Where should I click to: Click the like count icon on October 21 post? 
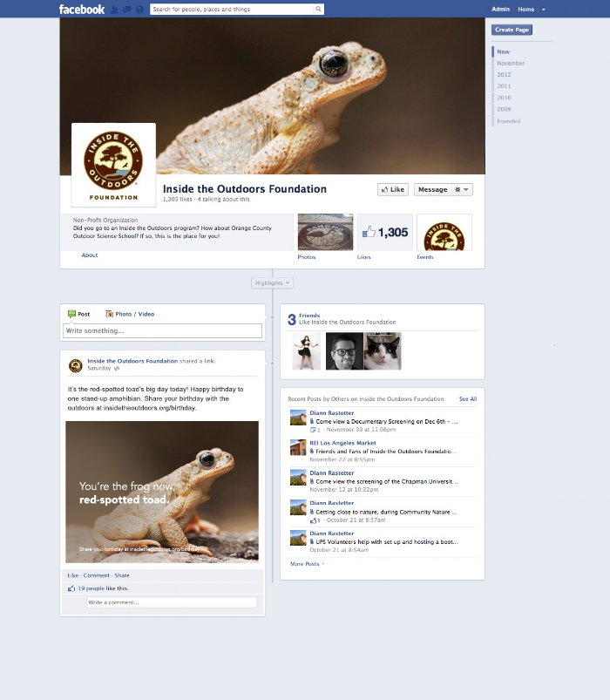pyautogui.click(x=315, y=520)
